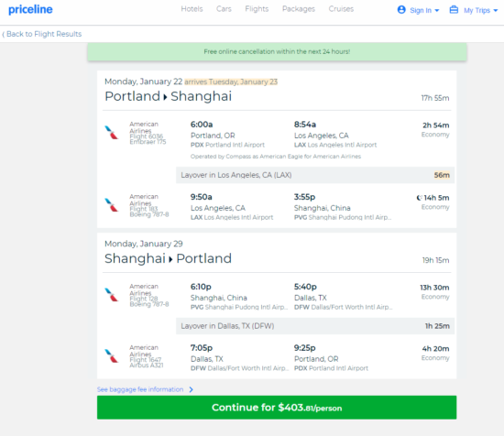The width and height of the screenshot is (504, 436).
Task: Click the My Trips suitcase icon
Action: pos(454,10)
